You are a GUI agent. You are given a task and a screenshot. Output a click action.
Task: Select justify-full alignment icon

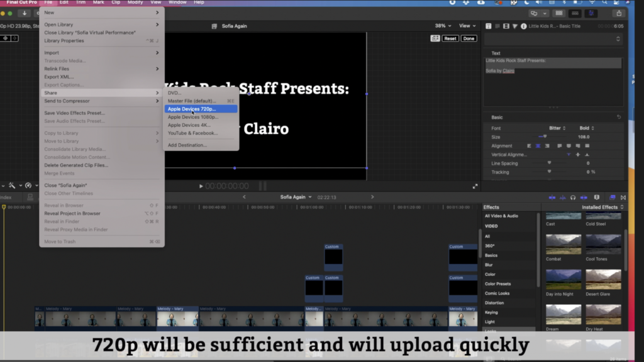[587, 146]
